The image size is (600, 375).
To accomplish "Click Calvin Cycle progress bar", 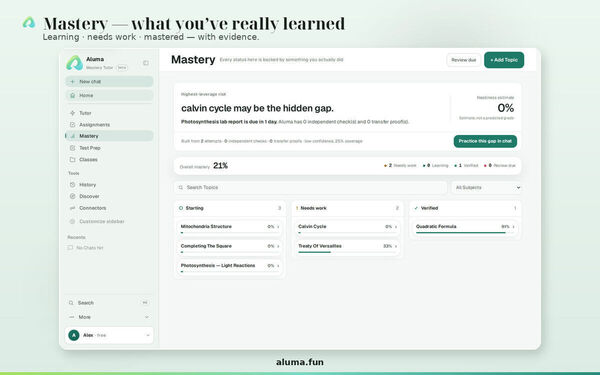I will [x=347, y=233].
